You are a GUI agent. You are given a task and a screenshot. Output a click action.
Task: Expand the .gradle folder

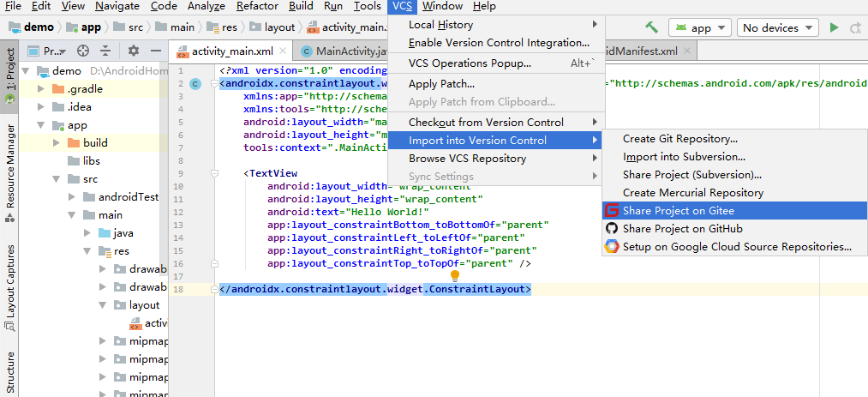pyautogui.click(x=40, y=89)
